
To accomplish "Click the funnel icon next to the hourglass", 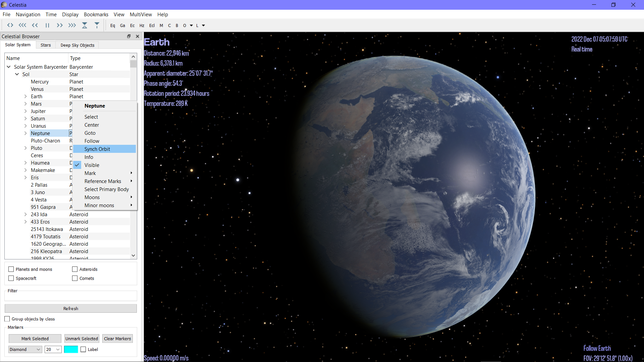I will [97, 25].
